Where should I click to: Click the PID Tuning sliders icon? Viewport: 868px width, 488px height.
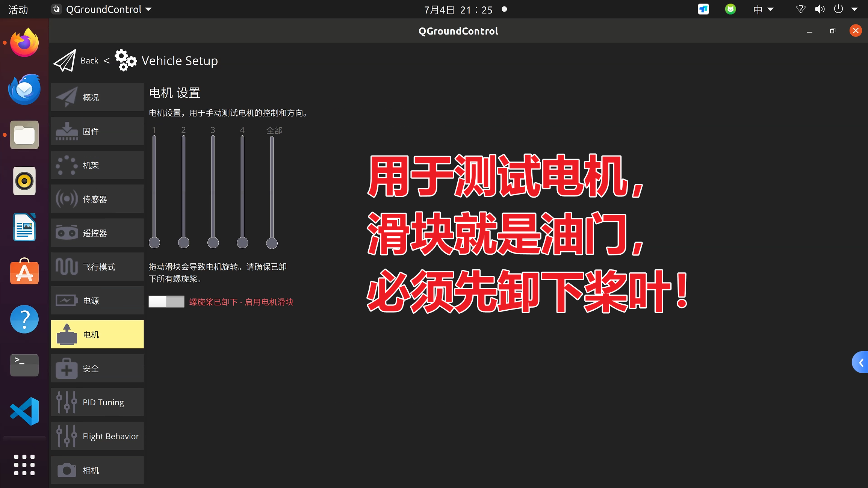pos(67,402)
